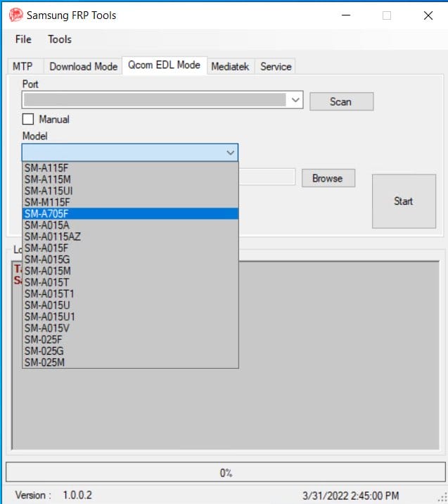Screen dimensions: 448x504
Task: Pick SM-A015U1 in the model list
Action: (130, 317)
